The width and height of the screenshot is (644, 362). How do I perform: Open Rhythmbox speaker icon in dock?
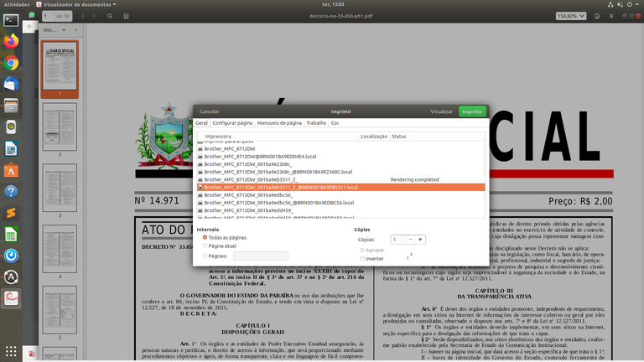[x=11, y=127]
